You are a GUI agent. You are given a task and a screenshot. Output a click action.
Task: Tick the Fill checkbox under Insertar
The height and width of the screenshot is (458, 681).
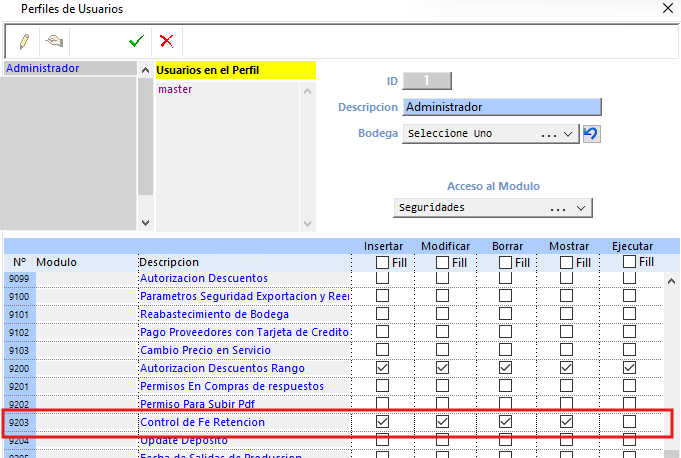pyautogui.click(x=383, y=262)
